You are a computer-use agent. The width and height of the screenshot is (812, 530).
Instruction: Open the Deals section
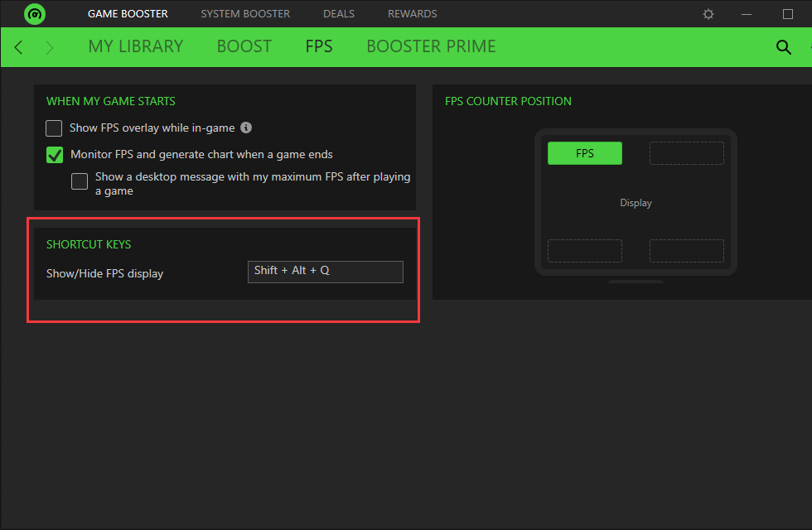click(x=339, y=14)
